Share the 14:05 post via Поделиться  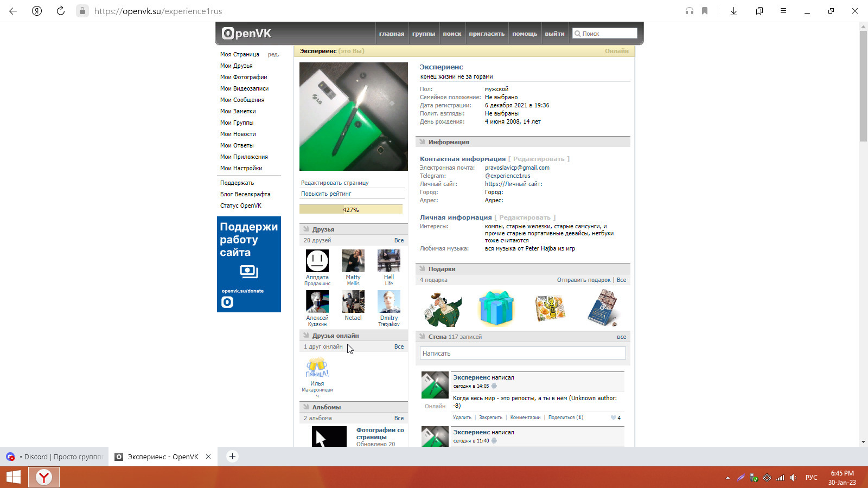click(566, 418)
